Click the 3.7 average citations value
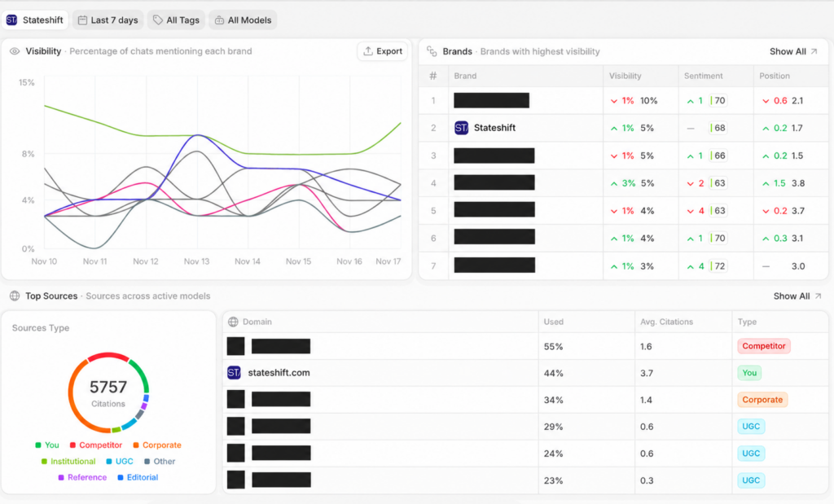Viewport: 834px width, 504px height. click(x=646, y=373)
